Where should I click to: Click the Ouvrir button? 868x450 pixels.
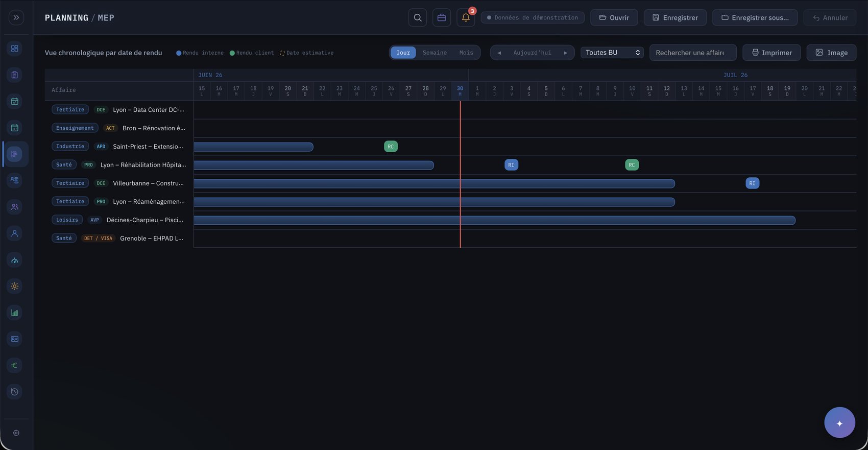click(614, 17)
